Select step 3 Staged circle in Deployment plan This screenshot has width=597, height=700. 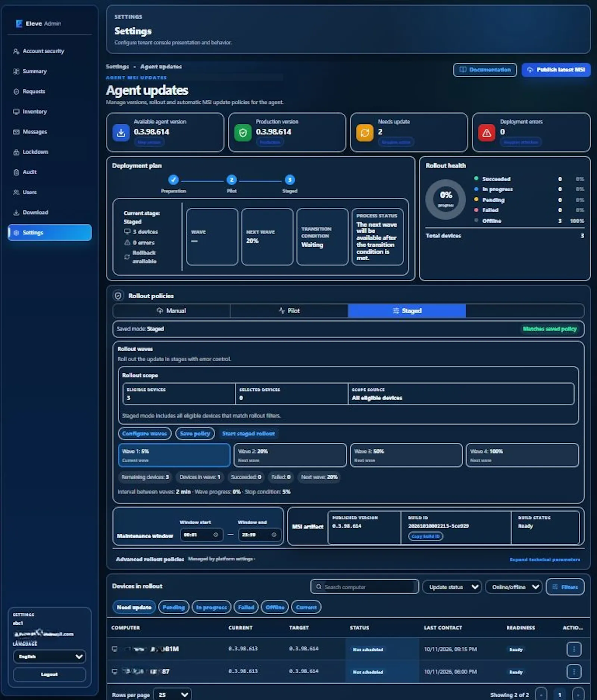pyautogui.click(x=290, y=180)
